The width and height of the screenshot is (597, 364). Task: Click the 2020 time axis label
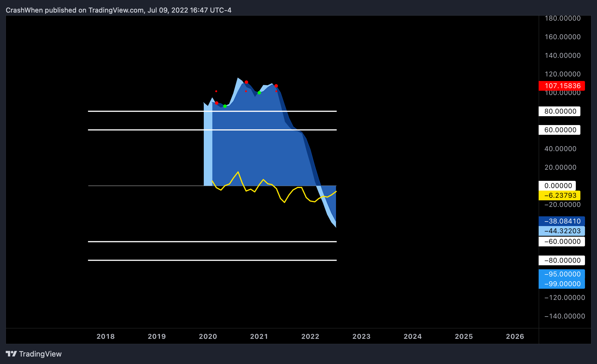[x=208, y=337]
